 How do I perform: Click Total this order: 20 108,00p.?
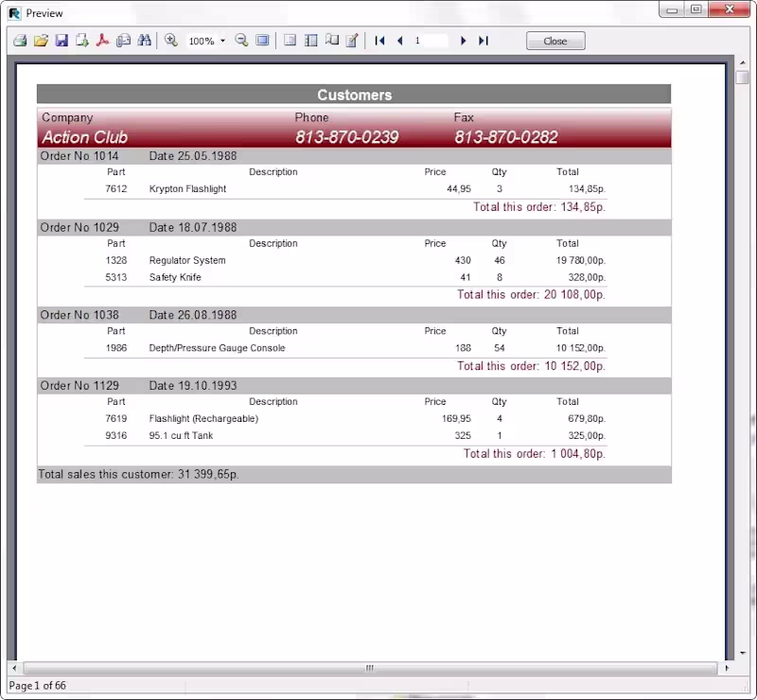tap(531, 294)
